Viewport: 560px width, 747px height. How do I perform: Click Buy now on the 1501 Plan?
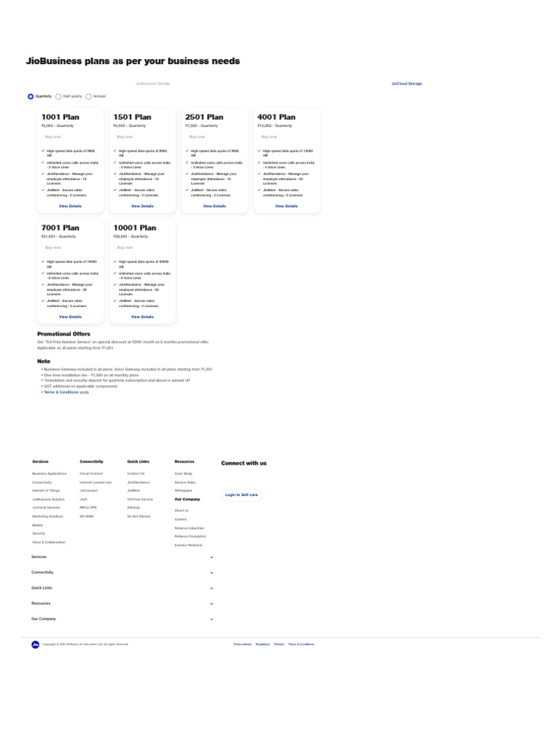click(x=125, y=136)
